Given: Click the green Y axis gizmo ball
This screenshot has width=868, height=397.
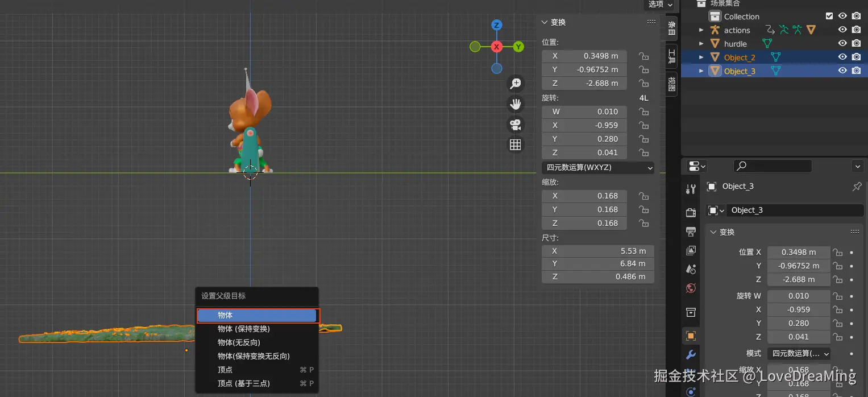Looking at the screenshot, I should click(518, 47).
